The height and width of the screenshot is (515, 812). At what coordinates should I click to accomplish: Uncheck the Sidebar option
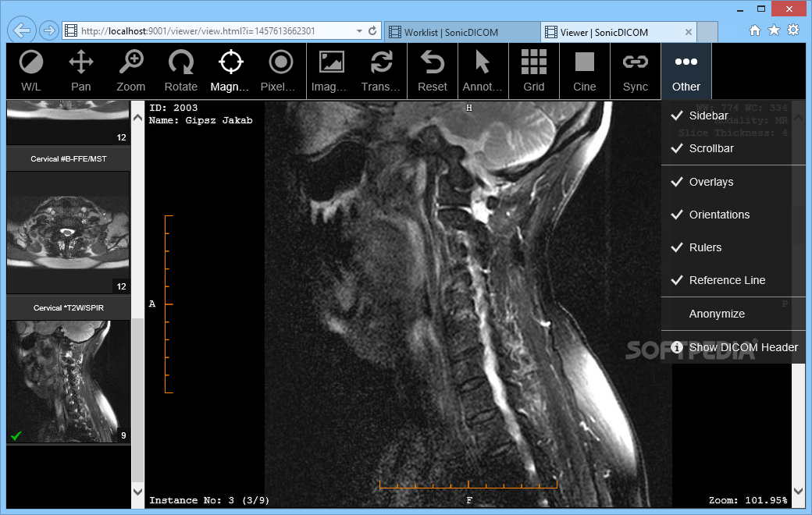click(733, 115)
